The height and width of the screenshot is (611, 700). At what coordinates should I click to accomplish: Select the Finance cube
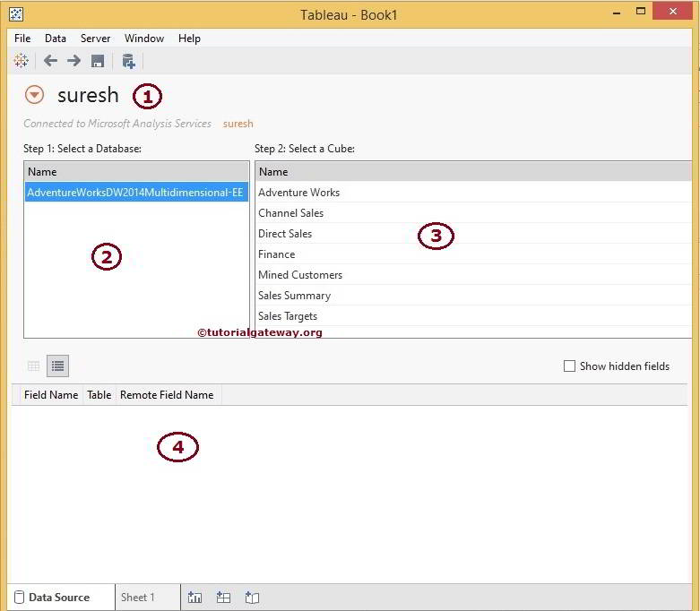[473, 254]
